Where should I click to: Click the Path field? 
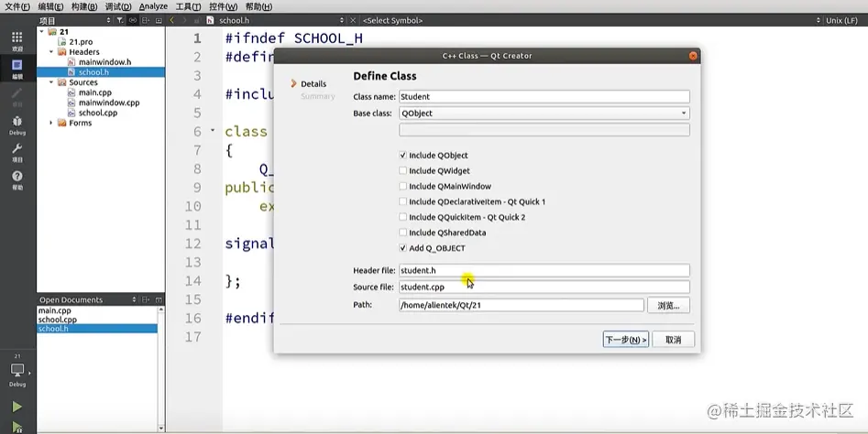[522, 305]
